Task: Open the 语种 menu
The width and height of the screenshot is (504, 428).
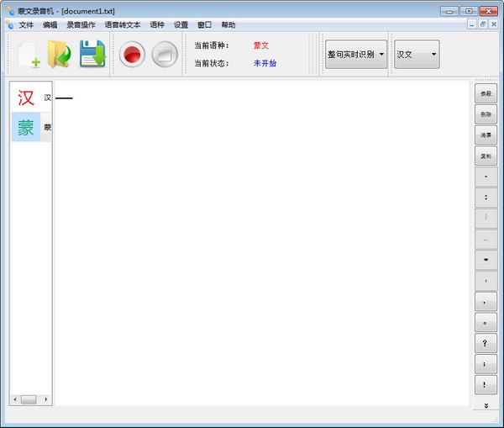Action: 157,24
